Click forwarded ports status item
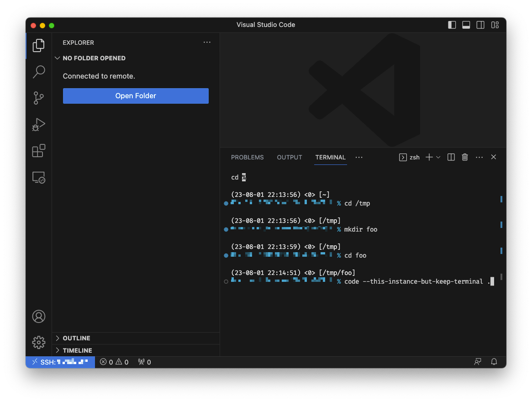Screen dimensions: 532x402 (x=145, y=362)
